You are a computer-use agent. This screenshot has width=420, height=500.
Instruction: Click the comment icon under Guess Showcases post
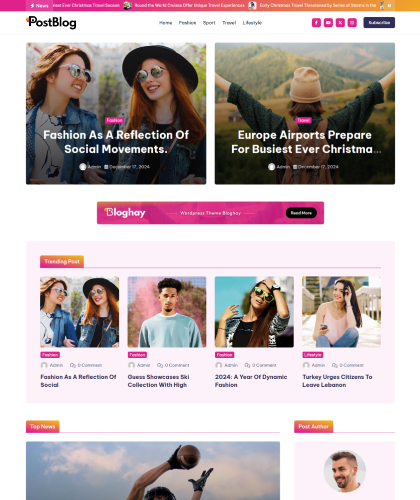(160, 365)
